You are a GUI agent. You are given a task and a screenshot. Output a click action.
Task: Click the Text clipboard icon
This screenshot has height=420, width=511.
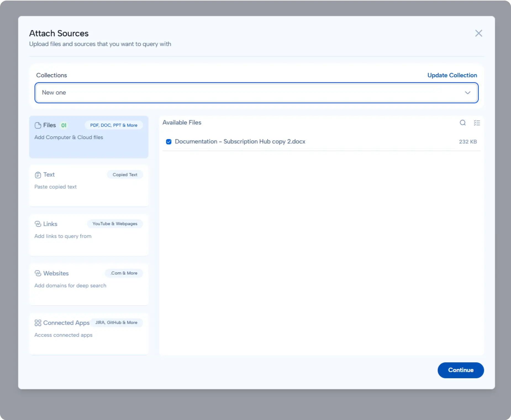[x=38, y=175]
